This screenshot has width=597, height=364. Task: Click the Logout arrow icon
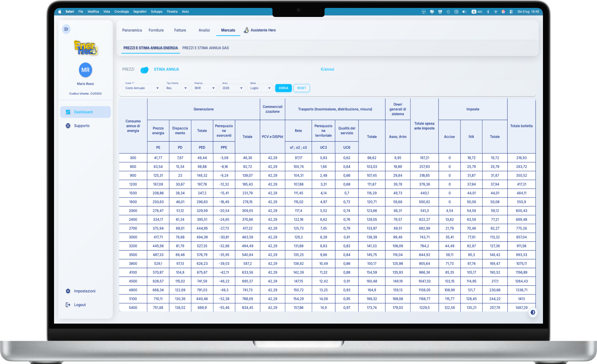point(68,305)
